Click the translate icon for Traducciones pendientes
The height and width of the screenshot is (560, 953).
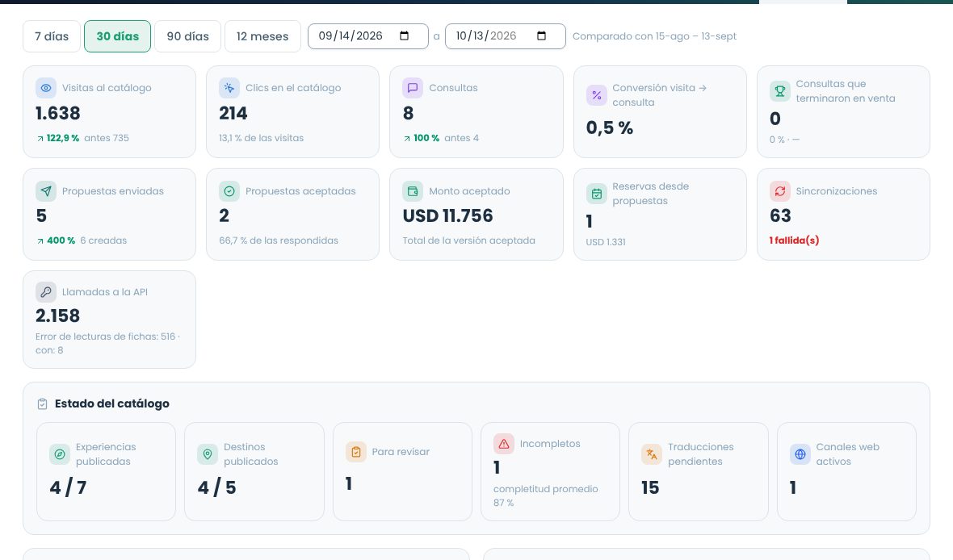(652, 454)
